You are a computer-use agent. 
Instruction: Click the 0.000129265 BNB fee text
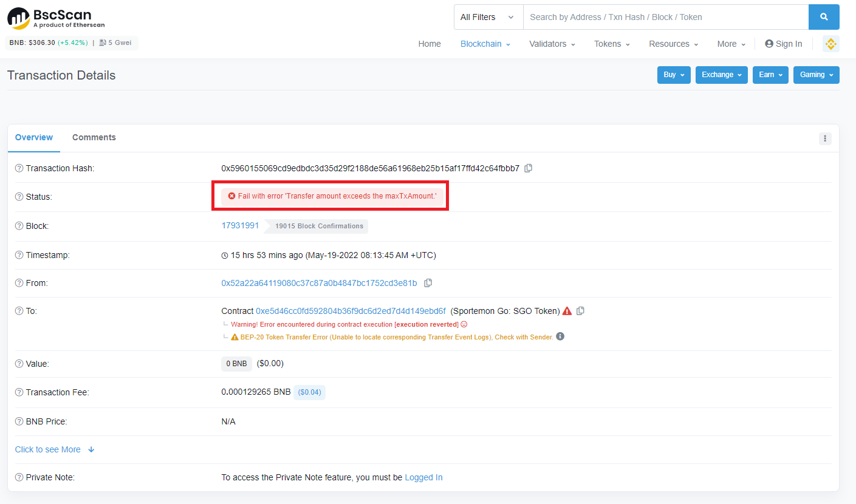256,392
